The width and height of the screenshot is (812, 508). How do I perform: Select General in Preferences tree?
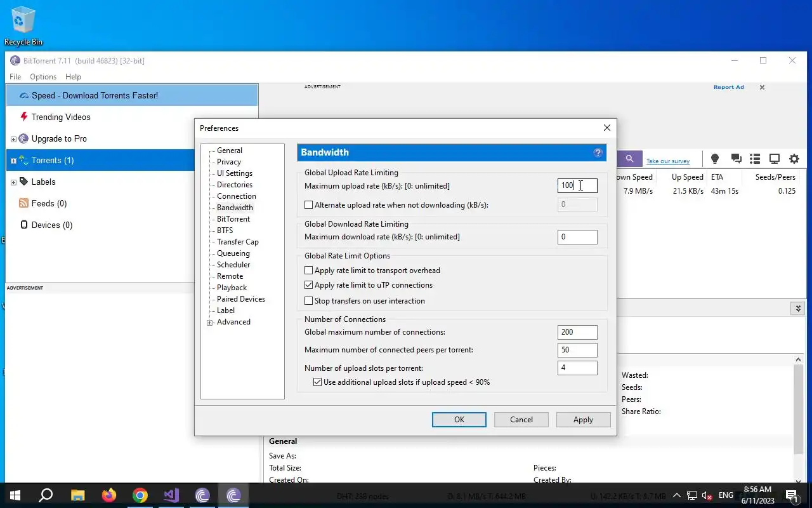tap(230, 150)
